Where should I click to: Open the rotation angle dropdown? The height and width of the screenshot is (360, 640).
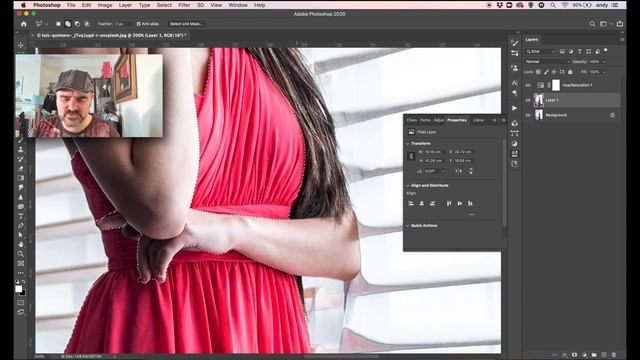pos(443,171)
